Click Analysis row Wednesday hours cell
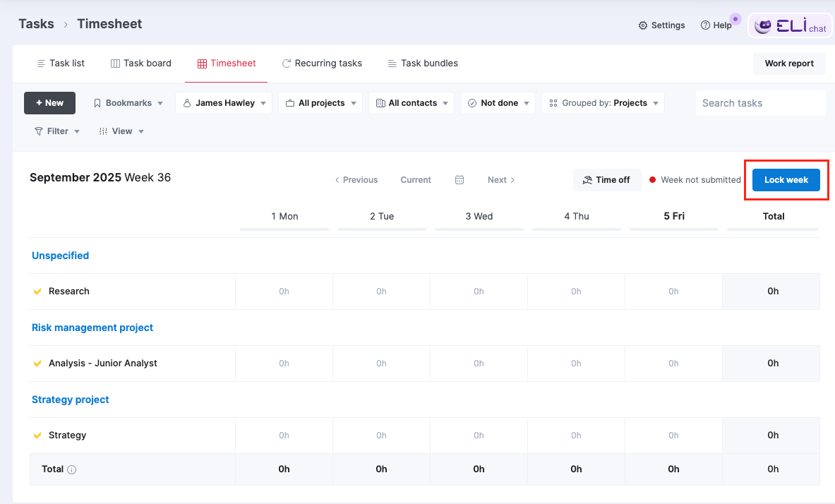Screen dimensions: 835x504 [479, 364]
